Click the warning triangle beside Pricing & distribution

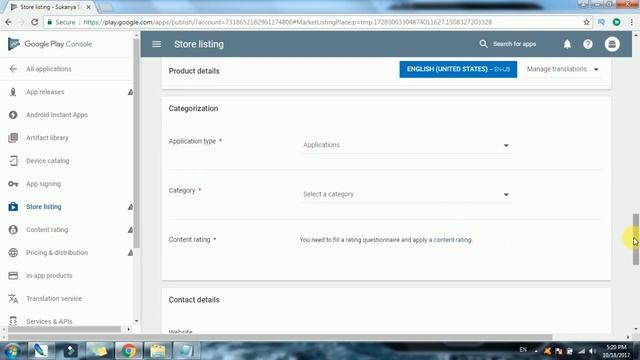tap(130, 253)
